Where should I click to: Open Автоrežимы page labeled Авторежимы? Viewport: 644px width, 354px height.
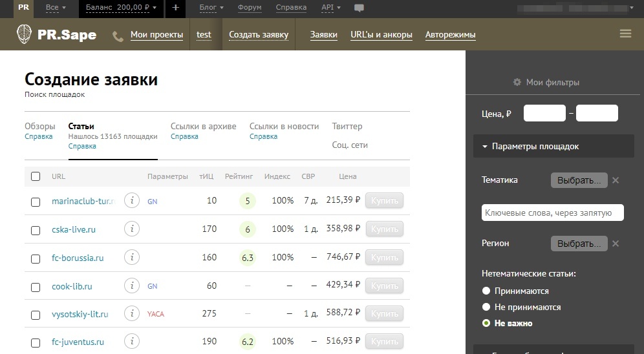coord(450,35)
